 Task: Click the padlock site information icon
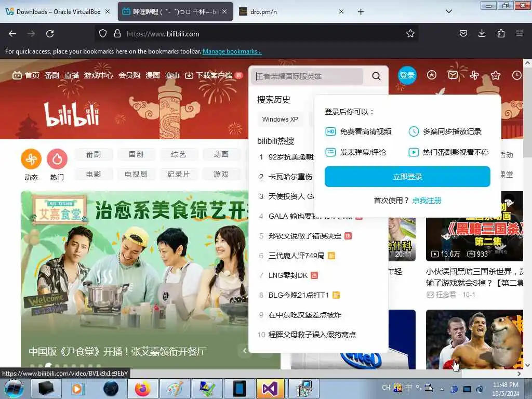(117, 34)
